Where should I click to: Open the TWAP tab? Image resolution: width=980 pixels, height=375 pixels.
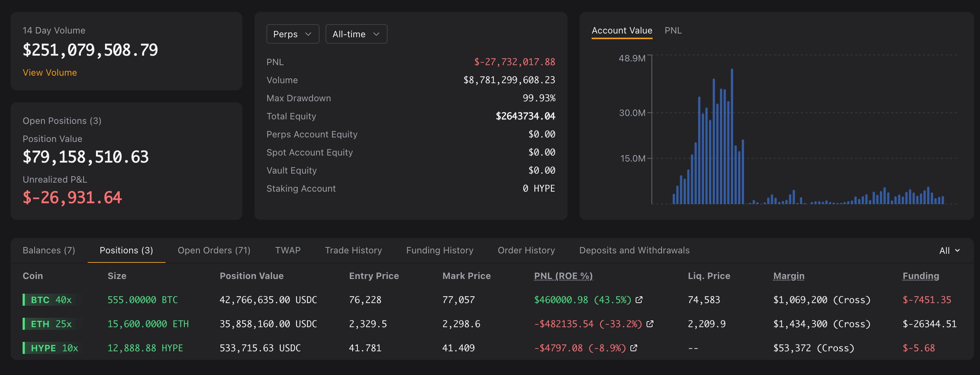click(288, 250)
